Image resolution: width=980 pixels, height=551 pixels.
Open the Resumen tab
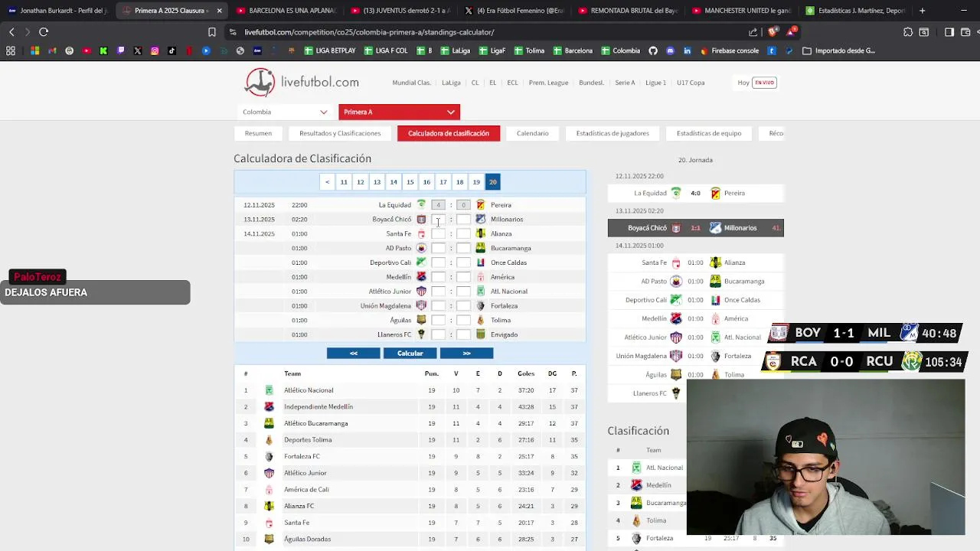[x=258, y=133]
